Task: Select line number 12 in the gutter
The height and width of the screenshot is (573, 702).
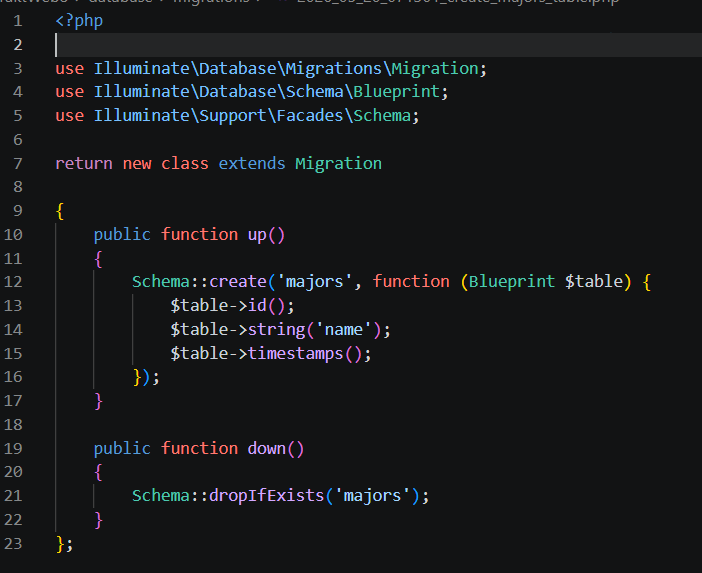Action: (x=13, y=282)
